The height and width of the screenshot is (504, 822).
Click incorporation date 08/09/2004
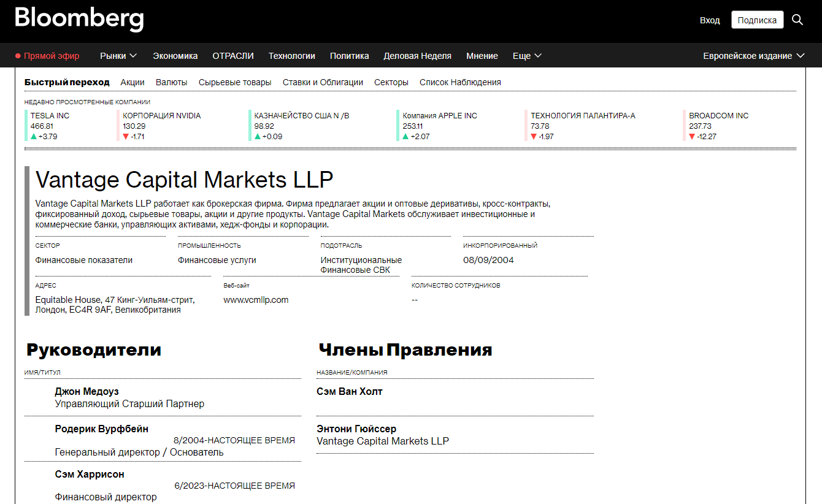[488, 260]
